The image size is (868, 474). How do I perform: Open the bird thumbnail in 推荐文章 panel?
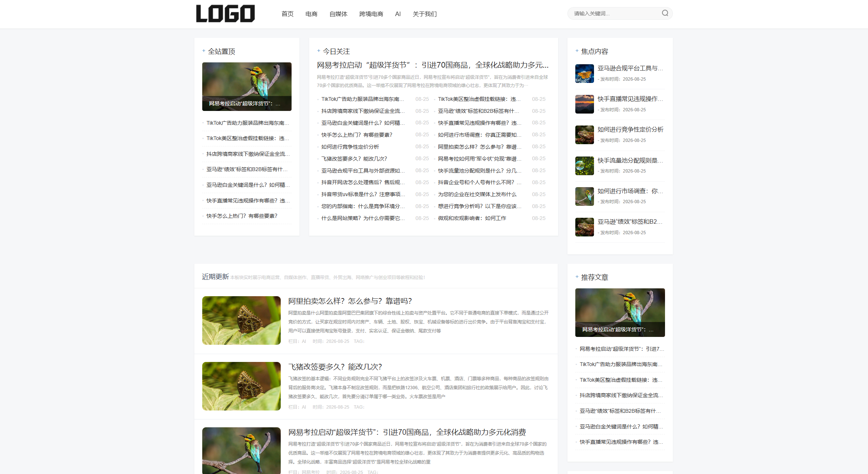click(620, 313)
